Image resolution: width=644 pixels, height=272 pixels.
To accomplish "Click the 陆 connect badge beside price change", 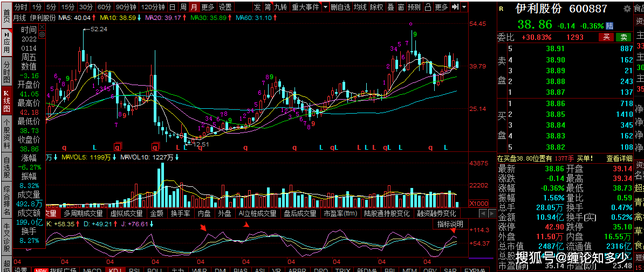I will point(611,25).
